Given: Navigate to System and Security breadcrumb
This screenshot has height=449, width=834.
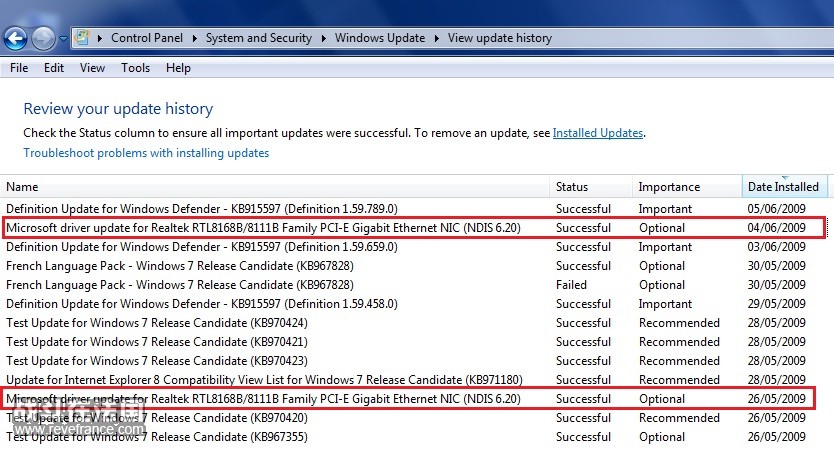Looking at the screenshot, I should click(259, 38).
